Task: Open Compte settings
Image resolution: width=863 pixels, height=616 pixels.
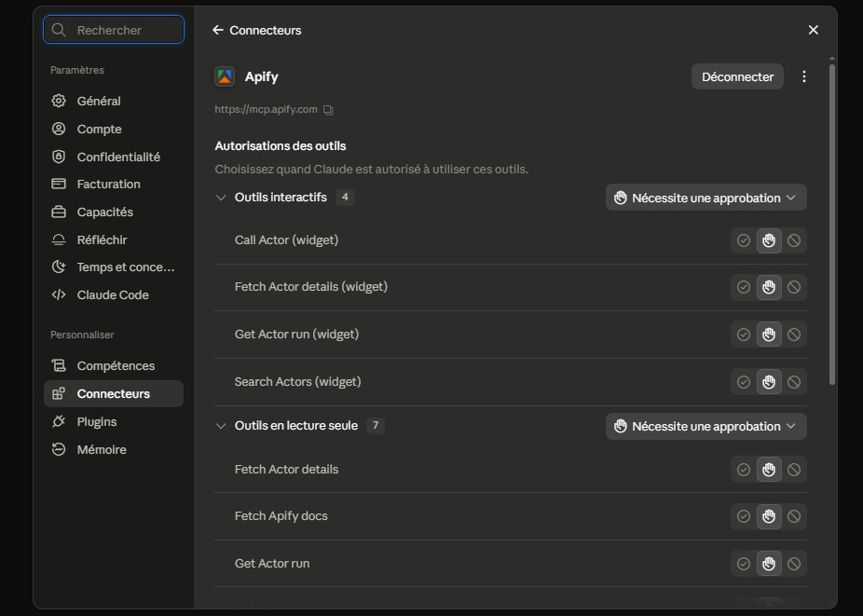Action: [114, 129]
